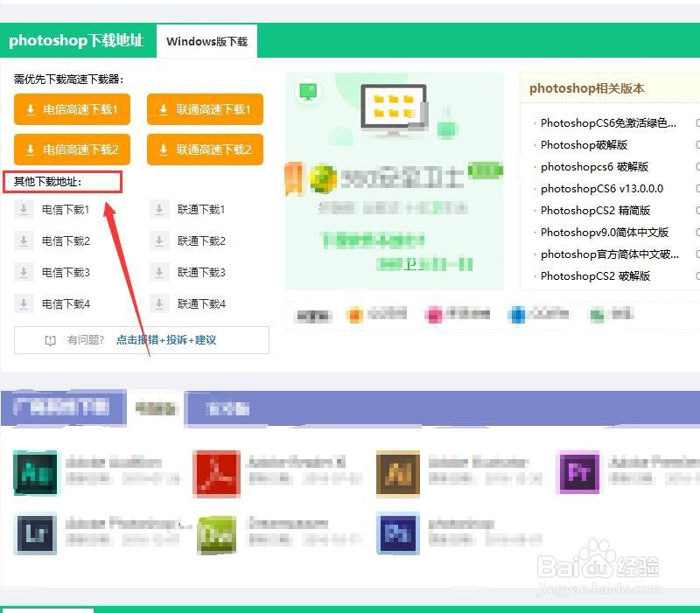Click the Dreamweaver Dw icon
The image size is (700, 613).
point(217,534)
